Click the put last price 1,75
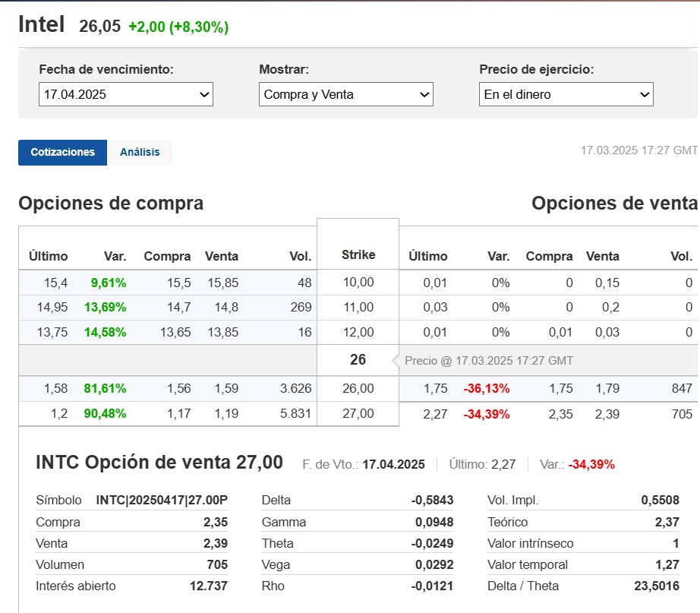This screenshot has width=700, height=613. pyautogui.click(x=435, y=389)
